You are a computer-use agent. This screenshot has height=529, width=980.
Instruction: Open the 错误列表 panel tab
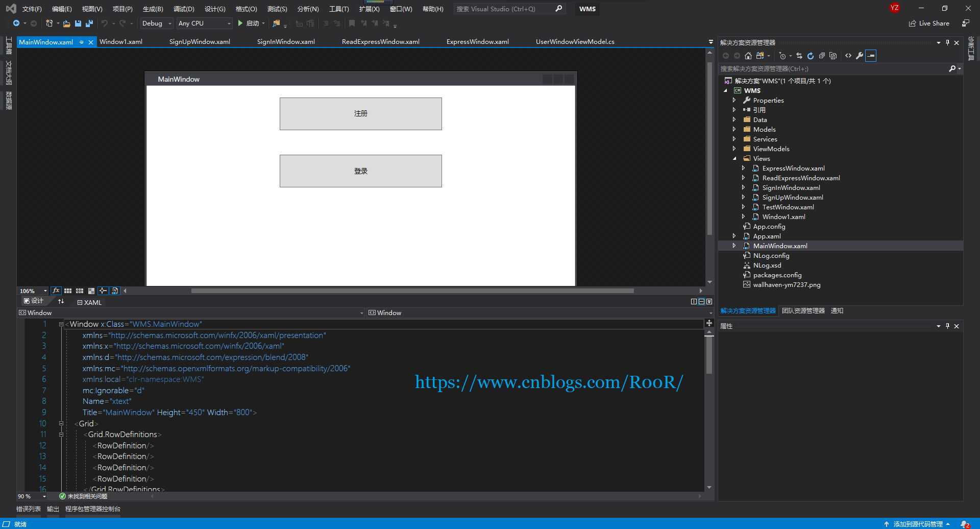29,509
